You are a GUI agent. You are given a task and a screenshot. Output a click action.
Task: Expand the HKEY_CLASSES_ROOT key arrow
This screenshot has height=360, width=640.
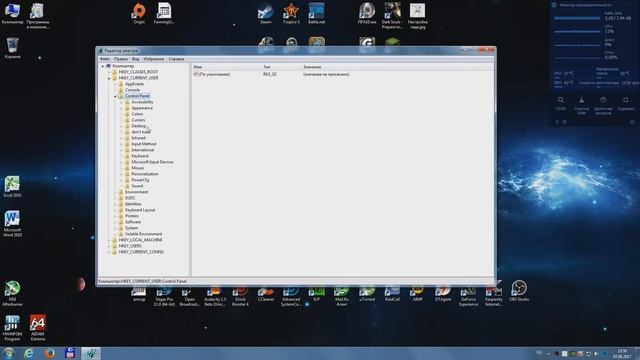tap(109, 72)
